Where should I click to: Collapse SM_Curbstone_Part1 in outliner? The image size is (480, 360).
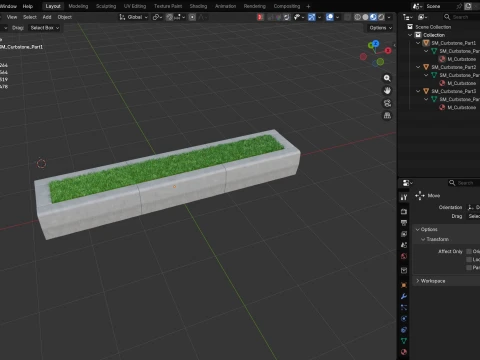pos(418,43)
